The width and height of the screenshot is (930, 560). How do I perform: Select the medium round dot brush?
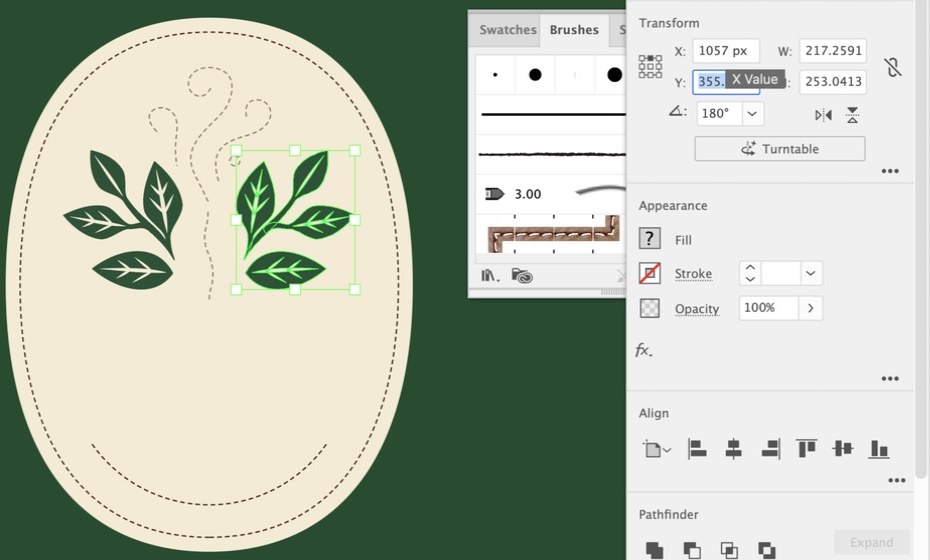tap(535, 75)
